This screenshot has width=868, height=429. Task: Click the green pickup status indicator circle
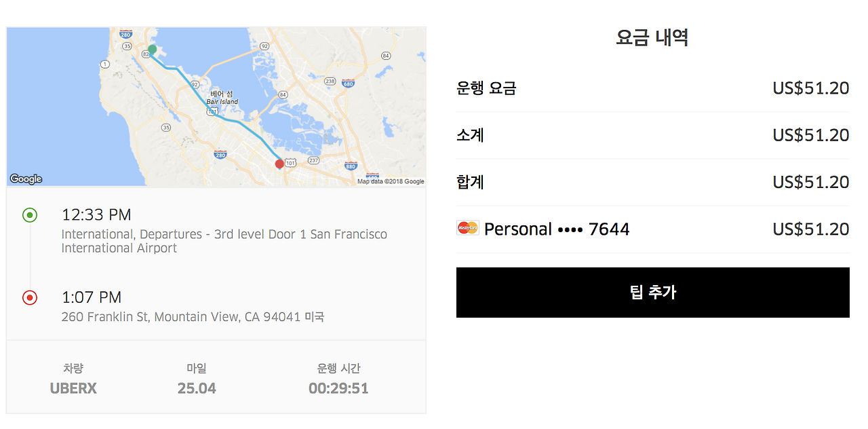[x=29, y=214]
